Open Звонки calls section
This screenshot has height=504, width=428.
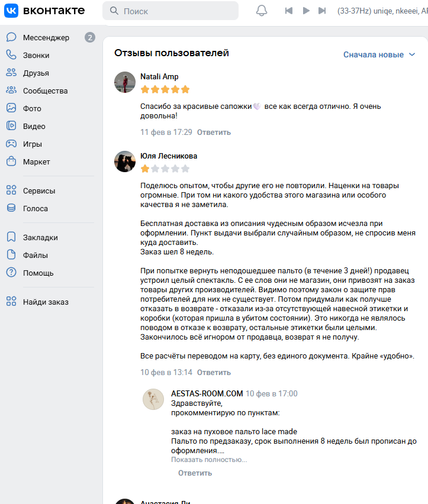[36, 56]
